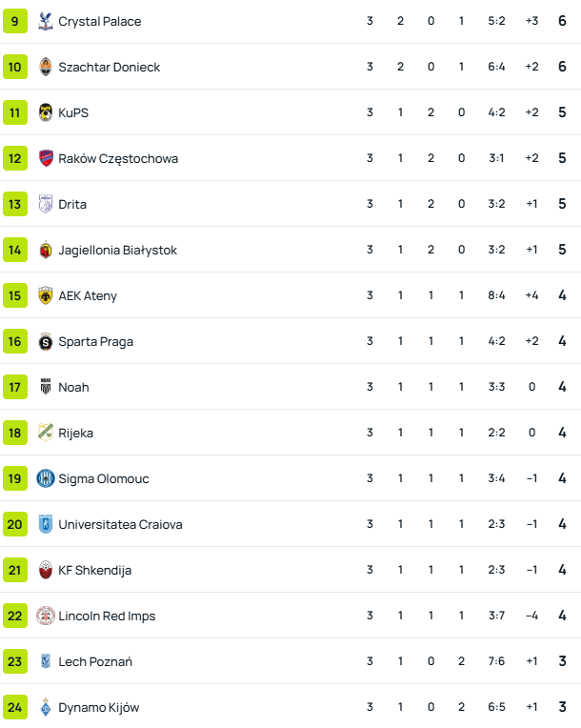Click the Sigma Olomouc crest icon
The height and width of the screenshot is (728, 581).
coord(46,478)
